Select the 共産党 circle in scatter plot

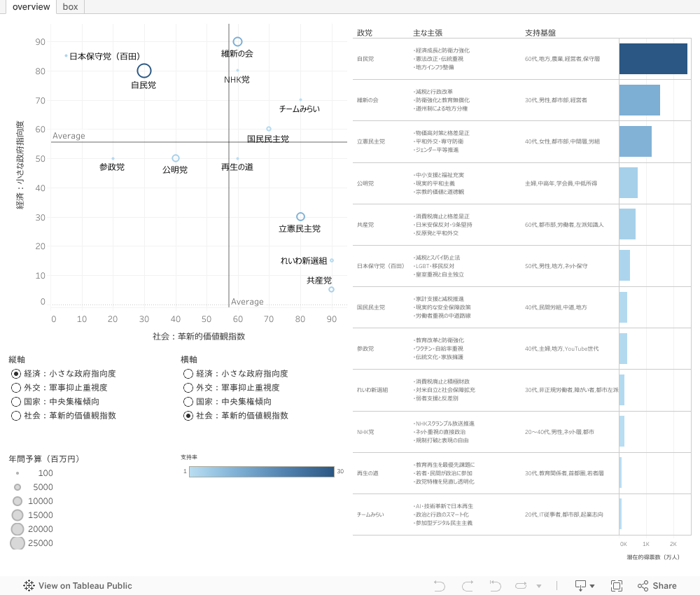331,289
